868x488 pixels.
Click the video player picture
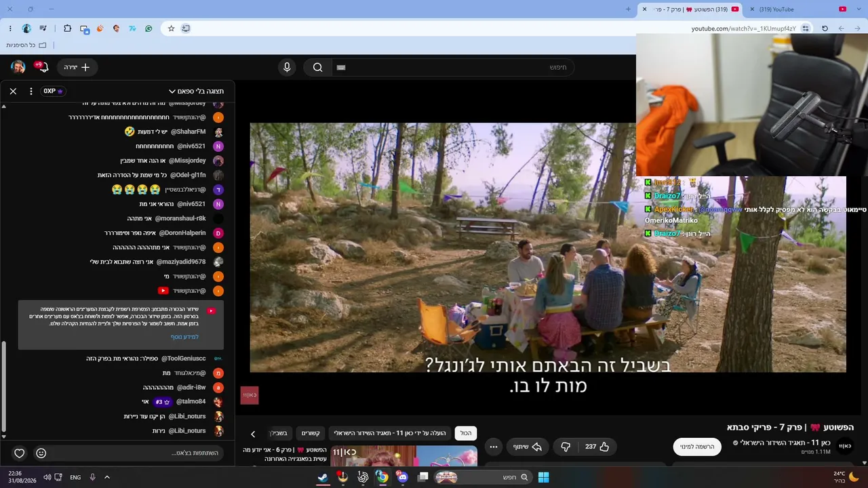548,247
